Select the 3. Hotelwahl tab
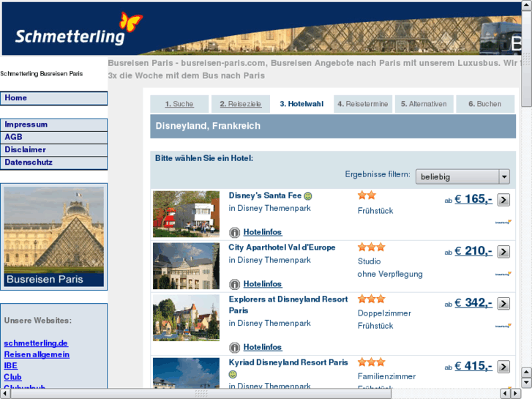532x399 pixels. pos(301,104)
